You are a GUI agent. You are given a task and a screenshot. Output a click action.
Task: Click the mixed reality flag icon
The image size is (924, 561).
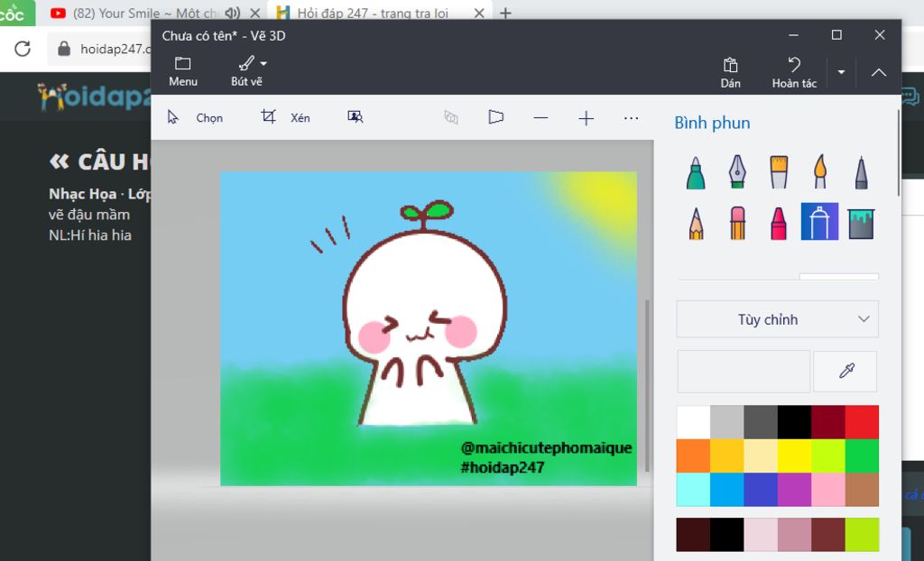[x=496, y=117]
